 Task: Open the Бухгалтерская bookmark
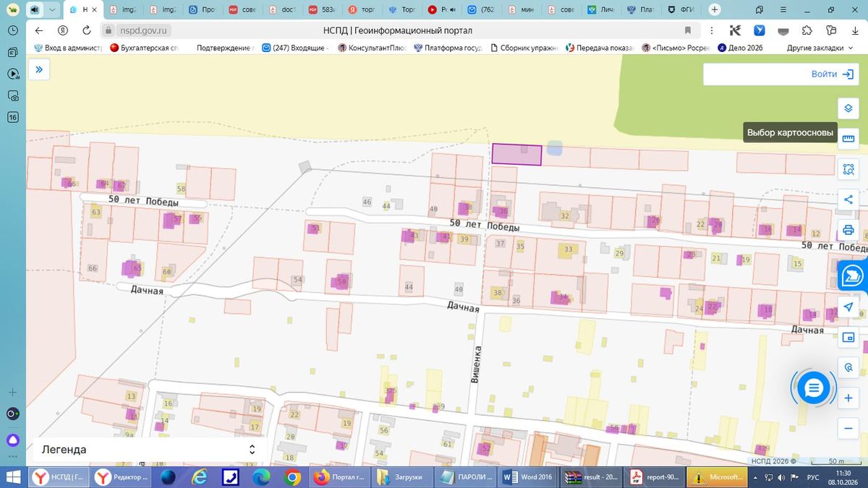coord(144,48)
